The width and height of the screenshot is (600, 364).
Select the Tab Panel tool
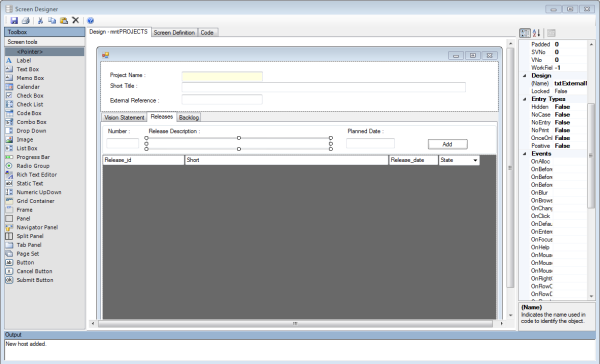point(45,245)
